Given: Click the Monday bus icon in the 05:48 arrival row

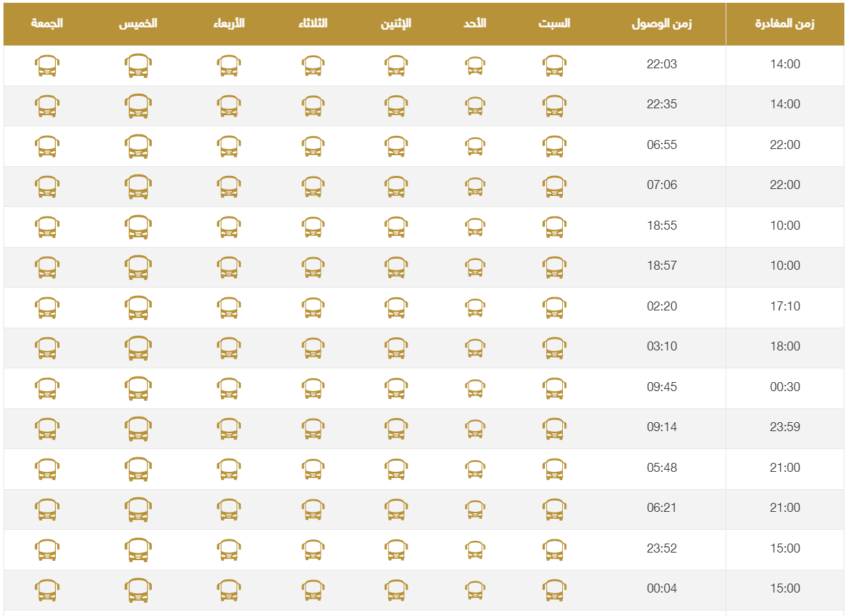Looking at the screenshot, I should [396, 468].
